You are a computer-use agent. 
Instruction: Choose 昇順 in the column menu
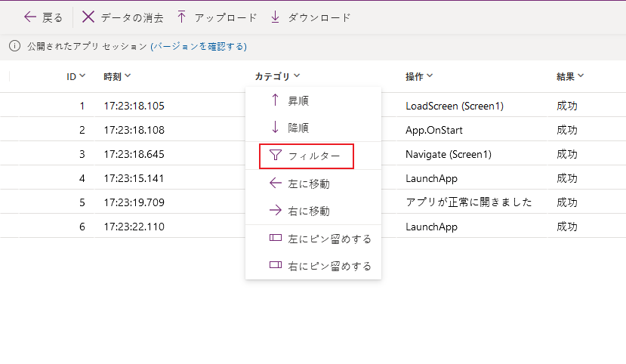click(313, 100)
